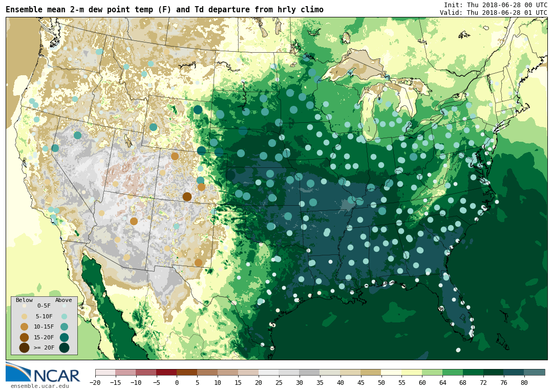
Task: Pick the colorbar segment between -15 and -10
Action: pos(126,372)
